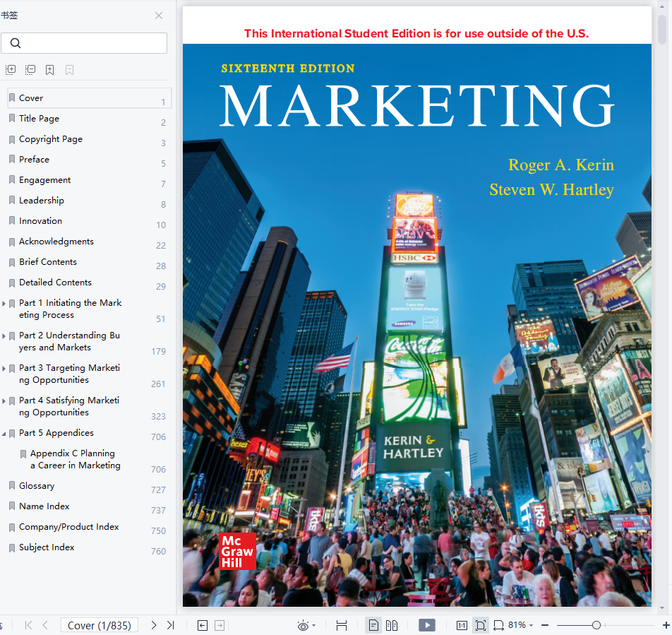Click the scrollbar down arrow at bottom right
Image resolution: width=672 pixels, height=635 pixels.
click(662, 608)
